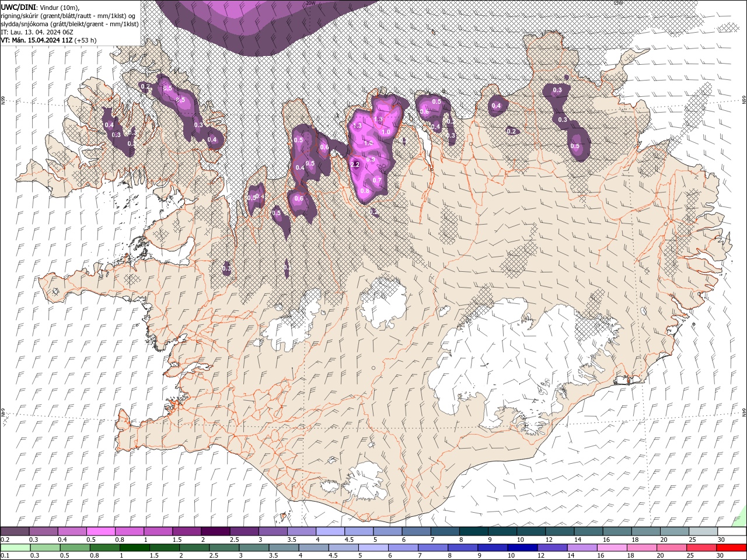Screen dimensions: 747x560
Task: Click the 'VT: Mán. 15.04.2024 11Z' valid time
Action: click(37, 40)
